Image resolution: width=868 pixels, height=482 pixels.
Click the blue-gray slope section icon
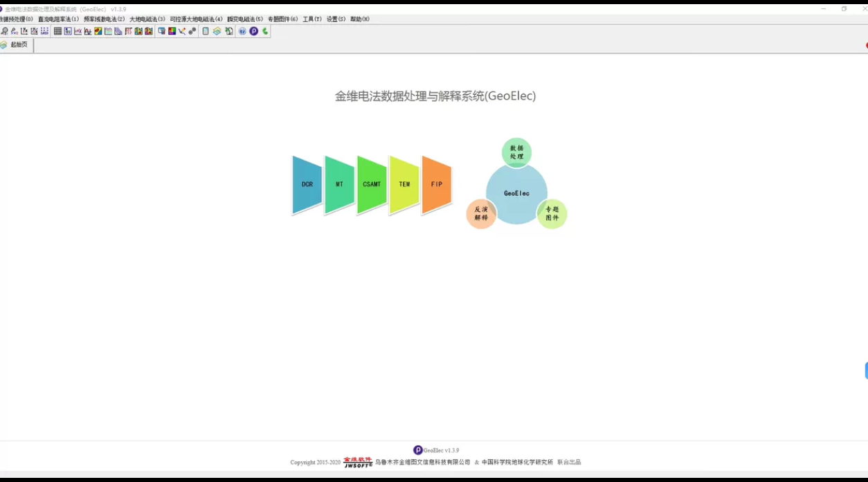[x=118, y=31]
